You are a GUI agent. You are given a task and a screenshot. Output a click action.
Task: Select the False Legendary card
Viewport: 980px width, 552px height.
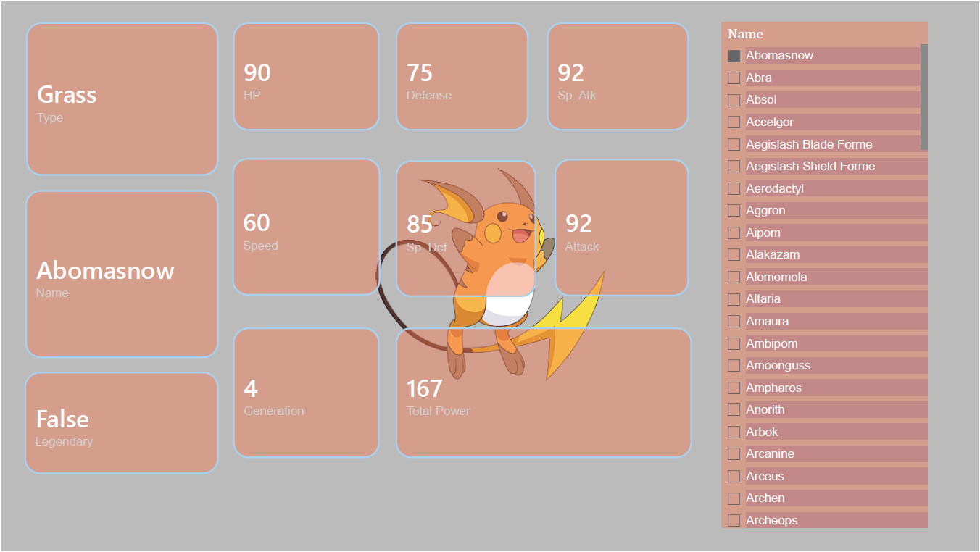122,423
